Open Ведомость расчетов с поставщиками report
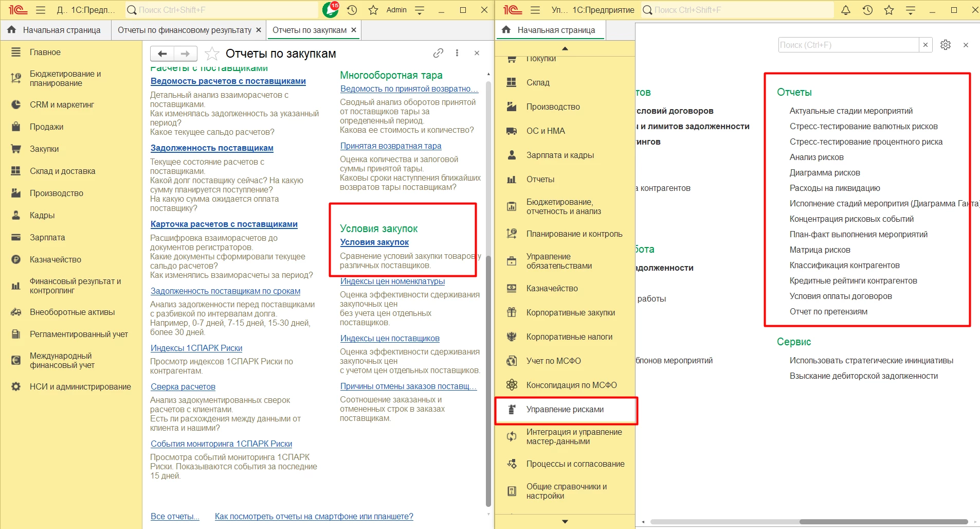Image resolution: width=980 pixels, height=529 pixels. pos(228,81)
